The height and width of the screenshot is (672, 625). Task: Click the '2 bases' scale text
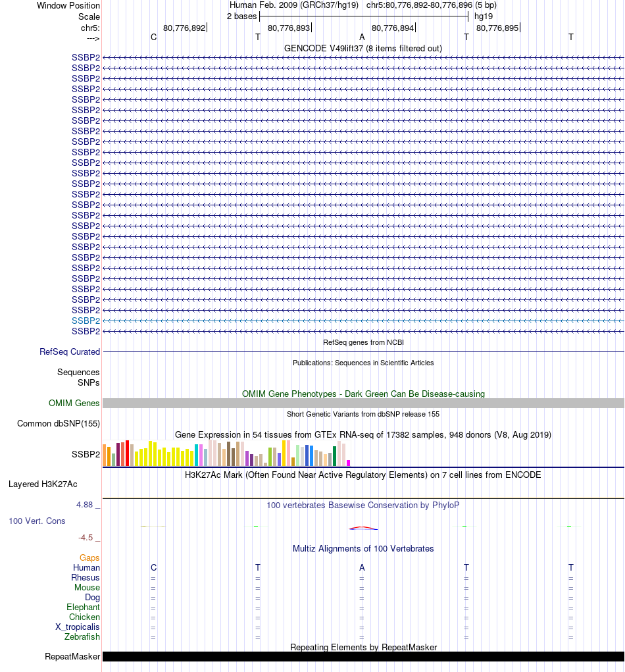coord(241,16)
